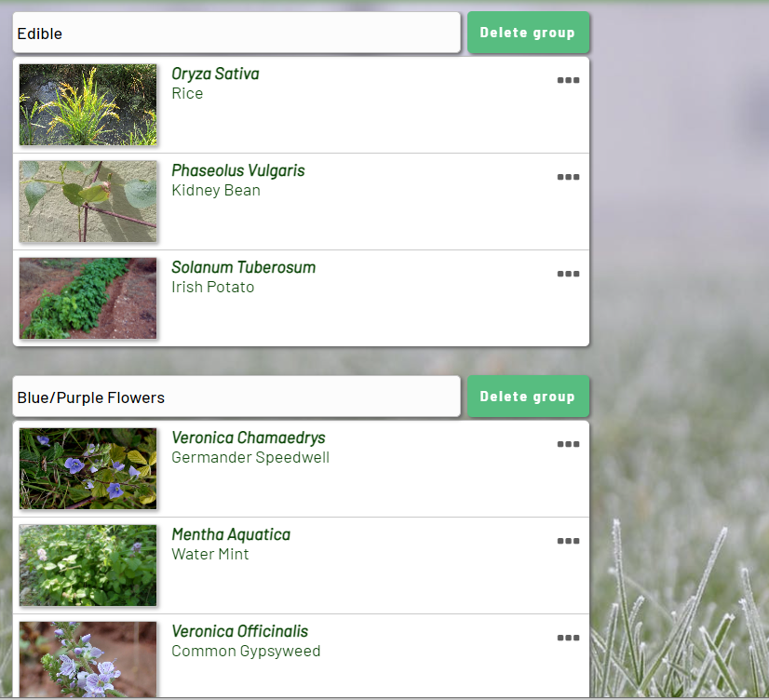This screenshot has width=769, height=700.
Task: Open more options for Solanum Tuberosum
Action: click(568, 274)
